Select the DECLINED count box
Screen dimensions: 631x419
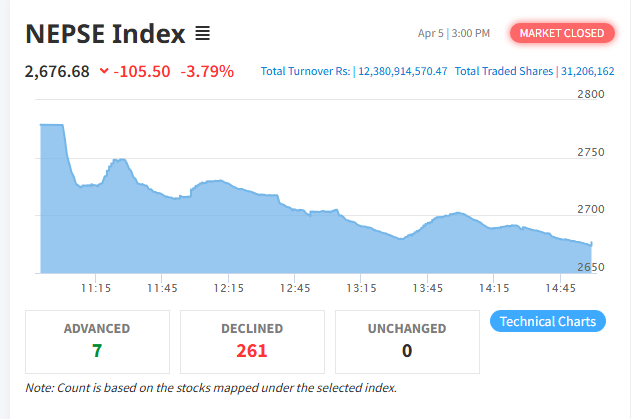252,341
